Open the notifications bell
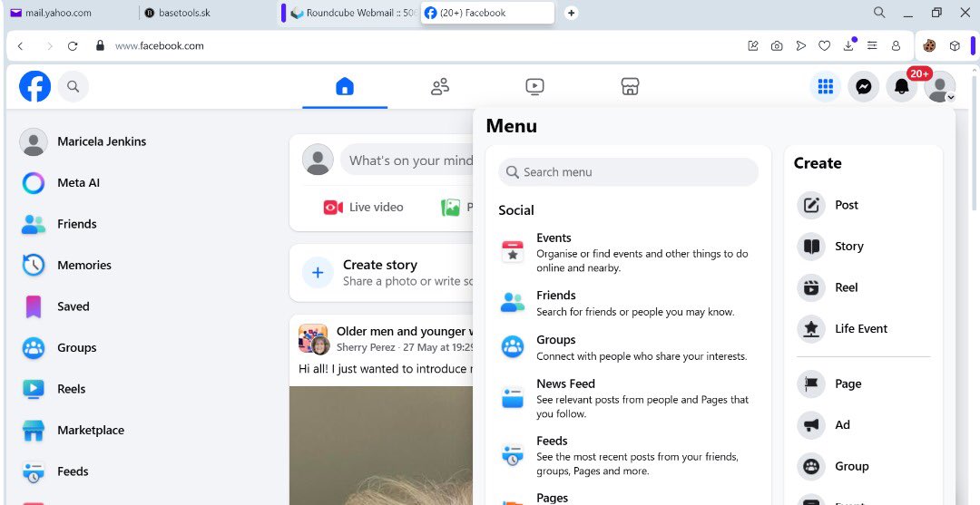 click(x=902, y=86)
